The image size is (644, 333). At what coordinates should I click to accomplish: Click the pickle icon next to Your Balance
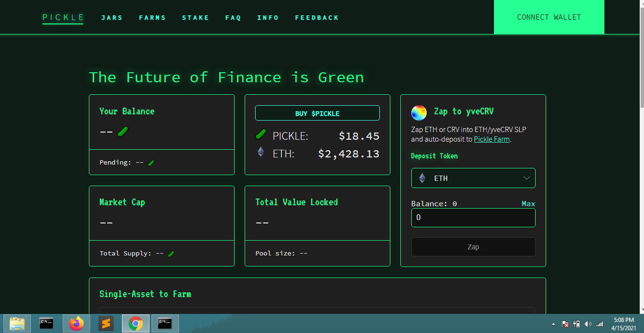click(123, 131)
